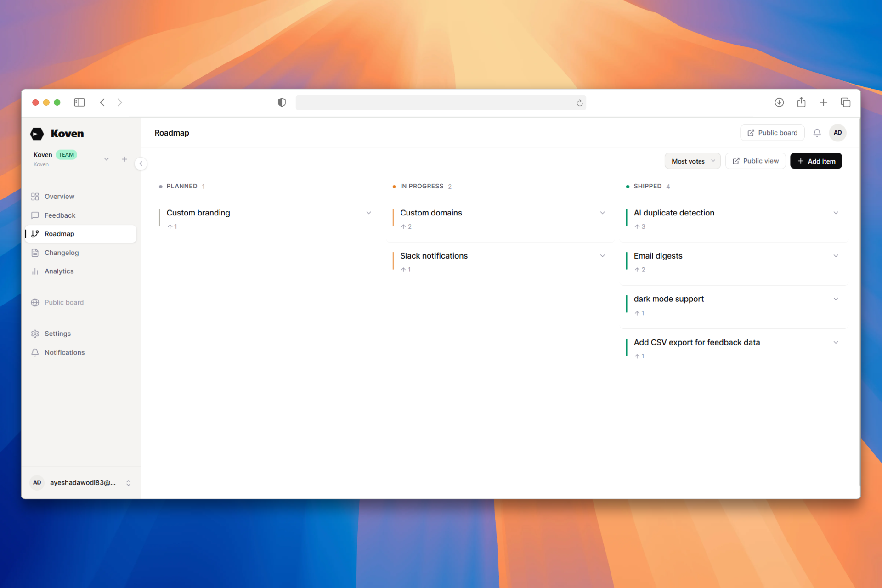
Task: Click the browser share icon
Action: 802,102
